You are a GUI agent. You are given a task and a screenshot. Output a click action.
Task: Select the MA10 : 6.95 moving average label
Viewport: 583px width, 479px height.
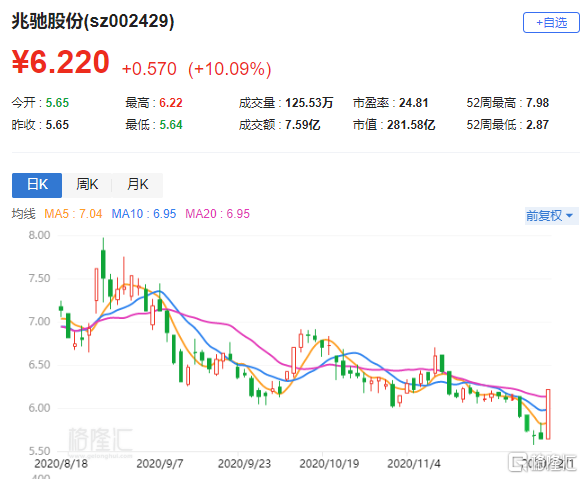pos(144,214)
